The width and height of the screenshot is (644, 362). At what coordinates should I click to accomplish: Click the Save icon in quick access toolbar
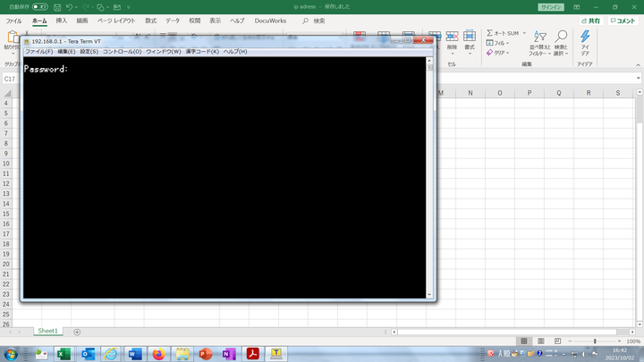coord(56,6)
